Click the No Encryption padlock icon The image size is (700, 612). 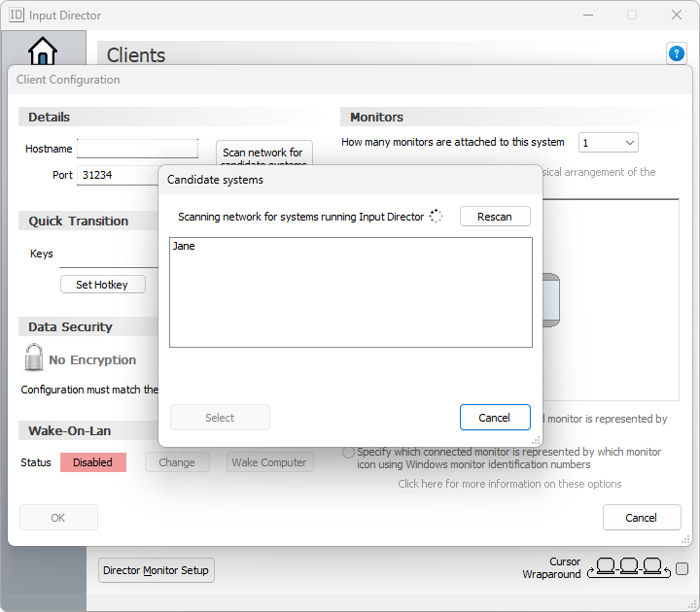coord(33,357)
